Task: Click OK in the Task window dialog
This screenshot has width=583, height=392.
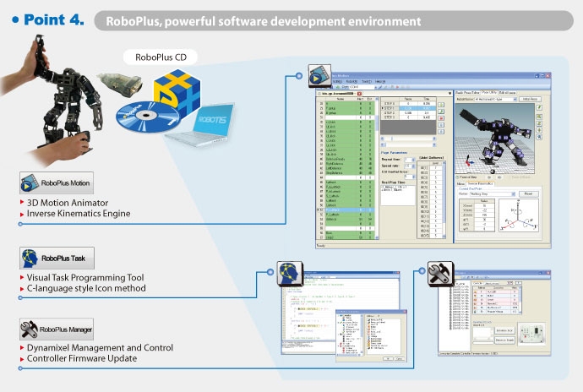Action: click(388, 358)
